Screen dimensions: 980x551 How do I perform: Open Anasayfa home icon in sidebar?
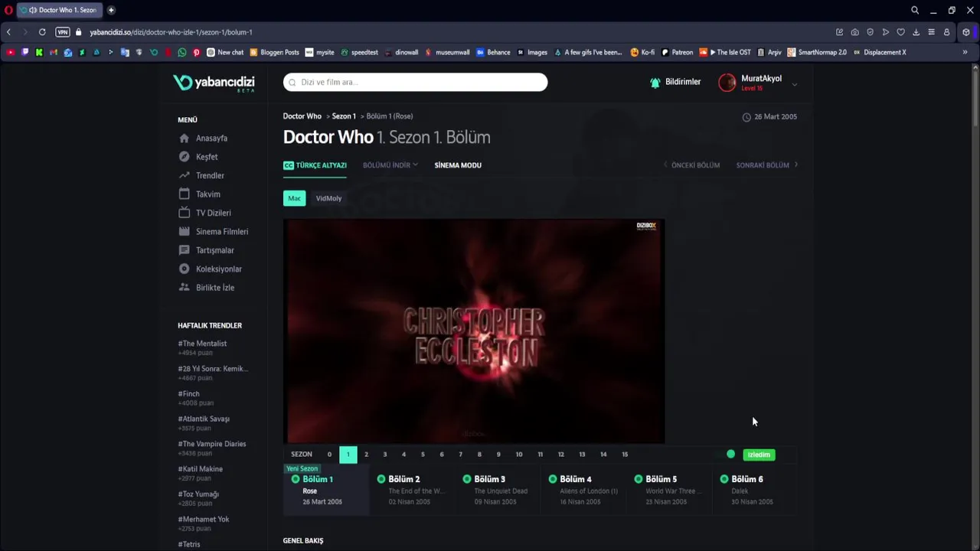click(x=184, y=139)
